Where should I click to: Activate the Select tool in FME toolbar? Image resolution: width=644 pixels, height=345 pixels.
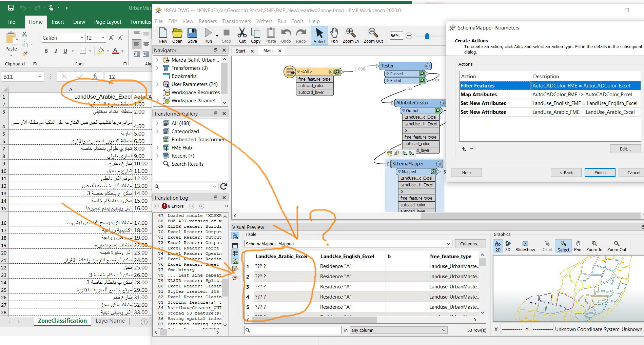point(319,35)
